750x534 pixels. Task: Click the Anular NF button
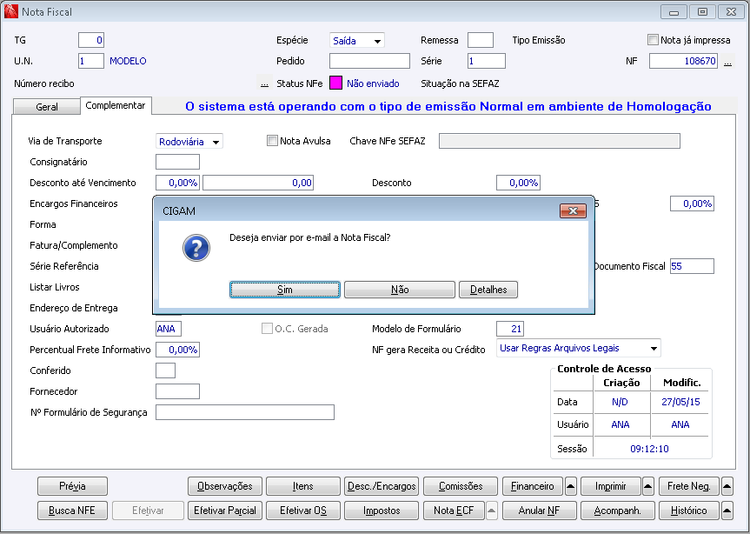pos(539,511)
